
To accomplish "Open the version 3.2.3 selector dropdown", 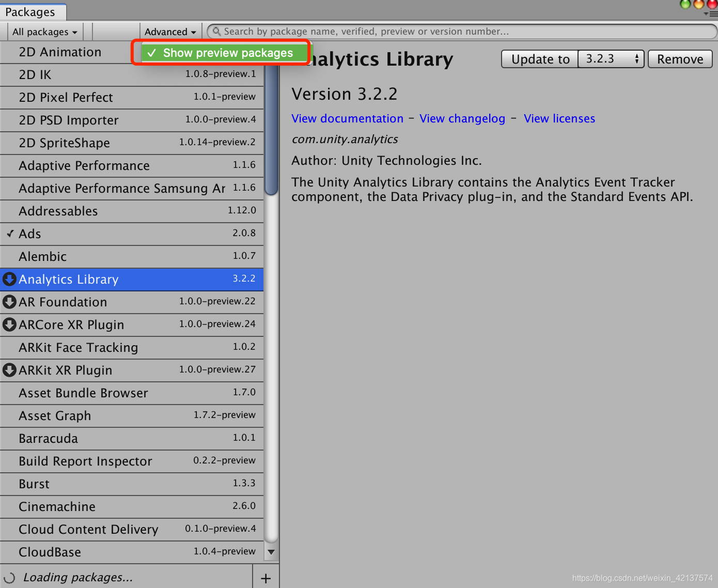I will coord(611,59).
